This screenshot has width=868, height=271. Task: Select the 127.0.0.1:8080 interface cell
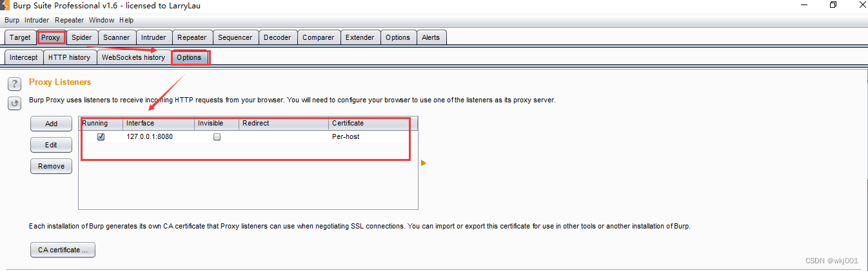[x=159, y=136]
